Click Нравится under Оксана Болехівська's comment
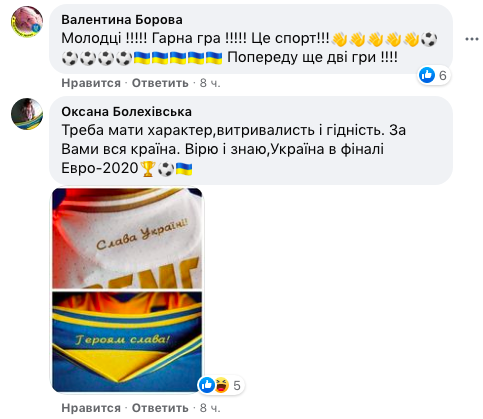The width and height of the screenshot is (483, 419). pos(91,408)
